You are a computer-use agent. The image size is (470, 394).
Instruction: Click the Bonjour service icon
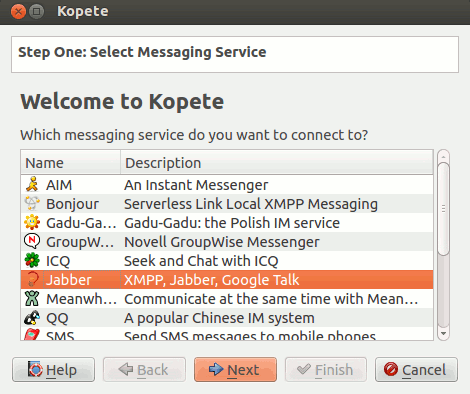(x=32, y=203)
